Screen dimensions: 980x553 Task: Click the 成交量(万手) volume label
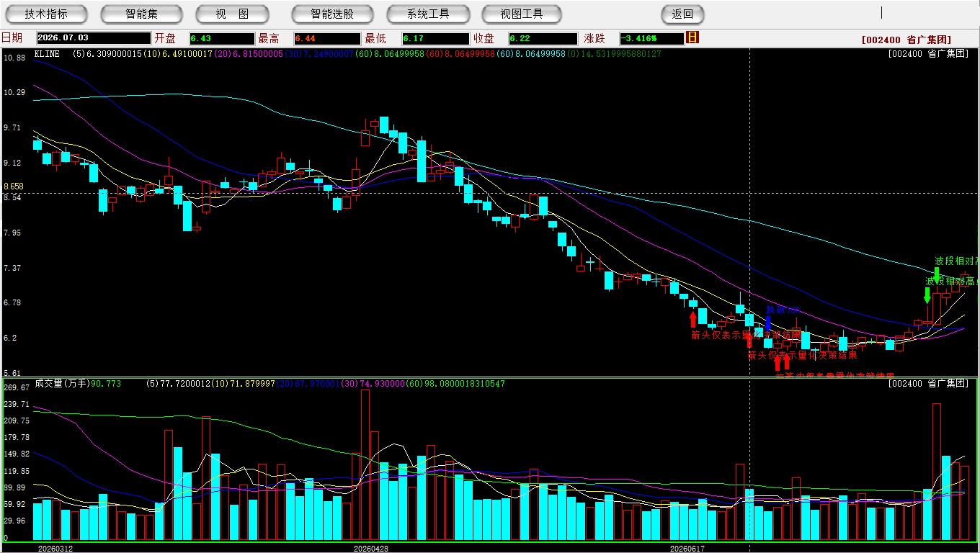click(63, 384)
